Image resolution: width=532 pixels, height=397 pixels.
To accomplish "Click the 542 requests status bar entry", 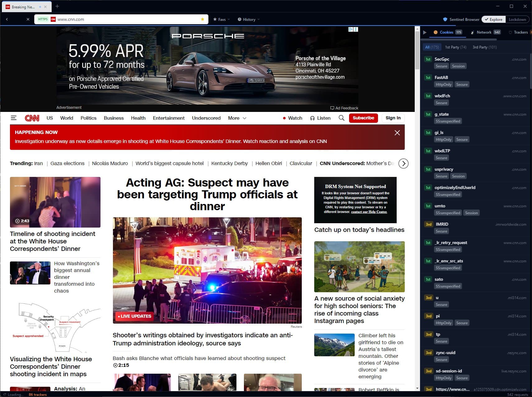I will coord(517,395).
